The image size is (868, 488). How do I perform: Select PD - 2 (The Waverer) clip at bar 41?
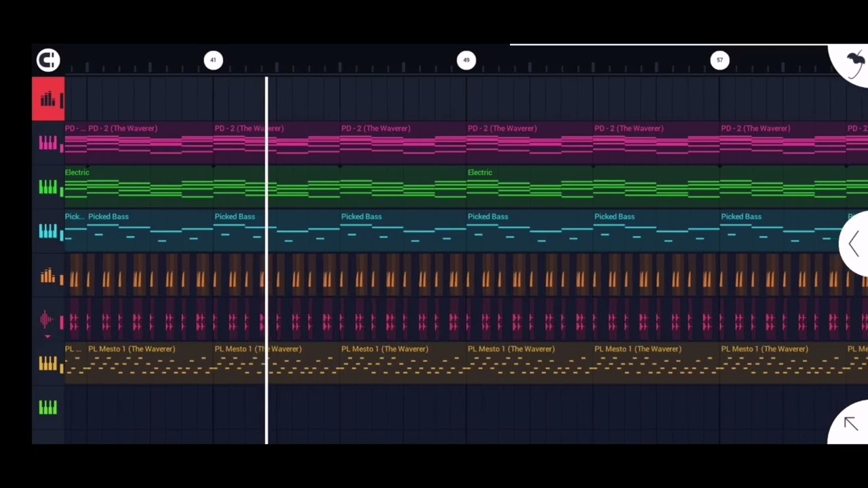[x=276, y=142]
